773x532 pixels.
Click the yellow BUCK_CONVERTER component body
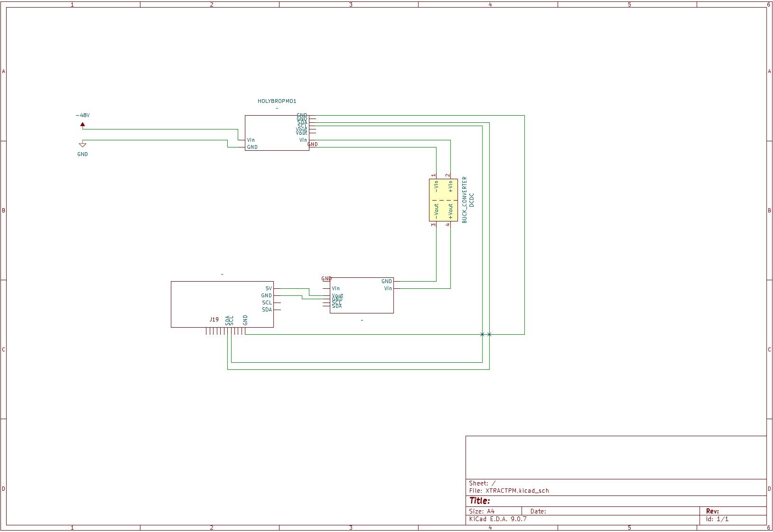(443, 200)
